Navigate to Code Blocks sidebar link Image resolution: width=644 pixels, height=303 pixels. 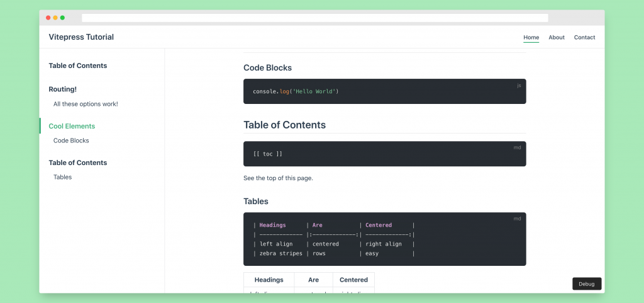(x=71, y=140)
